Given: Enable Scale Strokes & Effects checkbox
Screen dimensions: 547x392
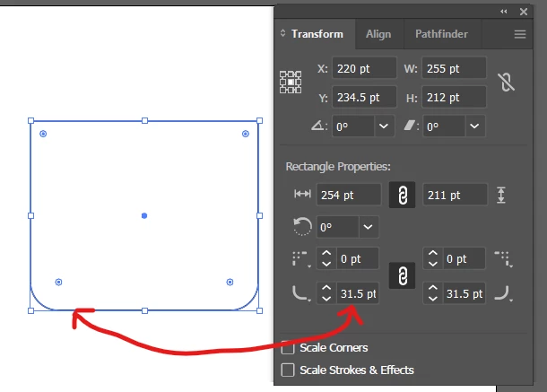Looking at the screenshot, I should click(288, 370).
